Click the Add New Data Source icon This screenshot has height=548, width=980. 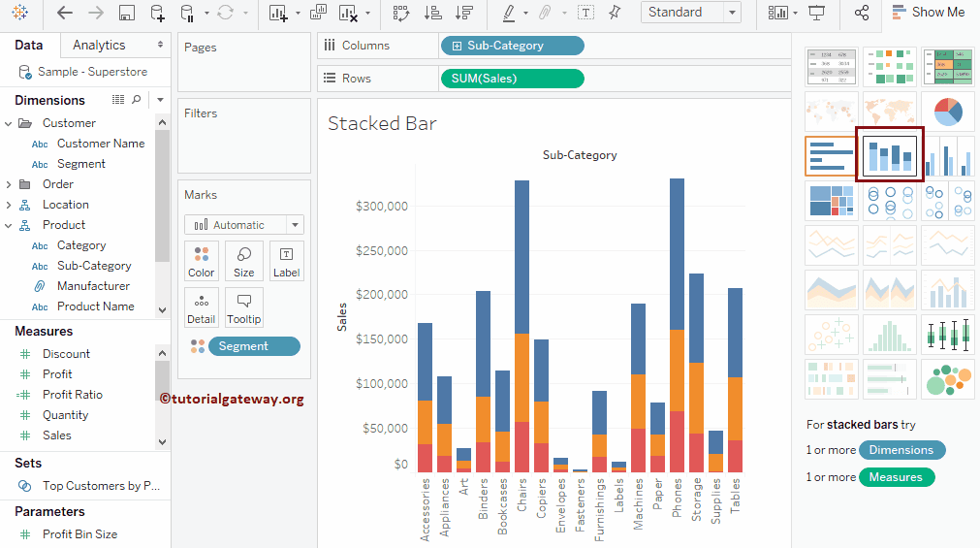157,13
